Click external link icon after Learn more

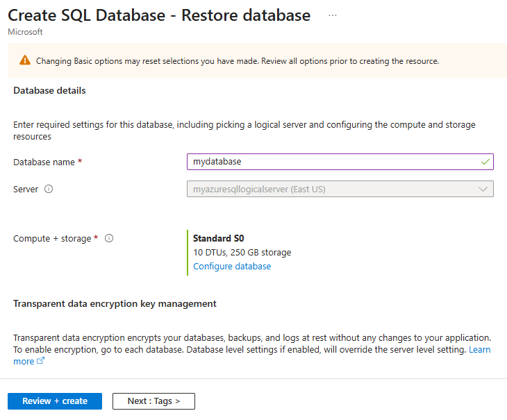pos(40,361)
